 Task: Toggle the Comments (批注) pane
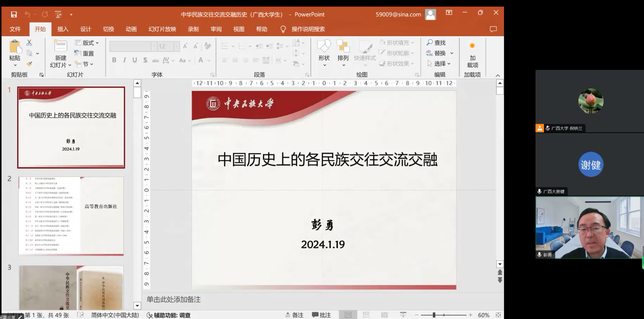coord(322,315)
